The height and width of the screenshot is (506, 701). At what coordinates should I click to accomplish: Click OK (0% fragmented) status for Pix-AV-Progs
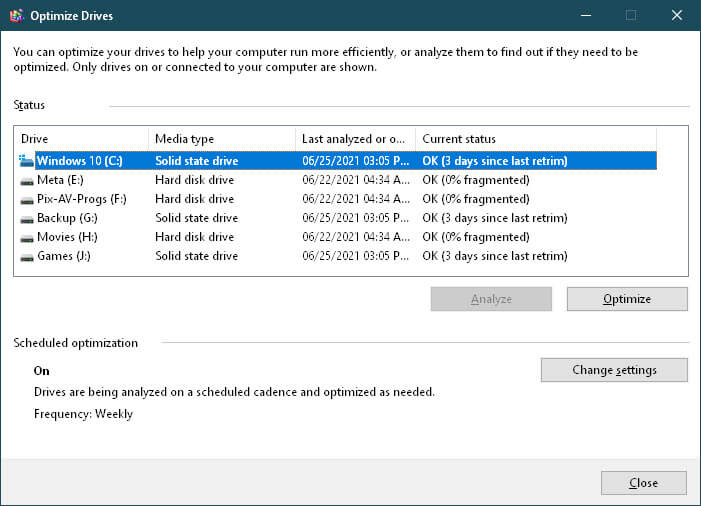click(x=476, y=199)
